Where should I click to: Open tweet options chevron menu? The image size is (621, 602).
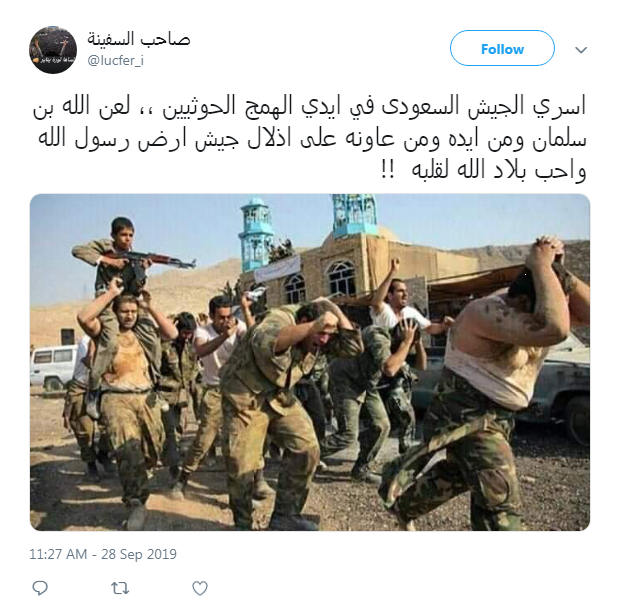(581, 50)
